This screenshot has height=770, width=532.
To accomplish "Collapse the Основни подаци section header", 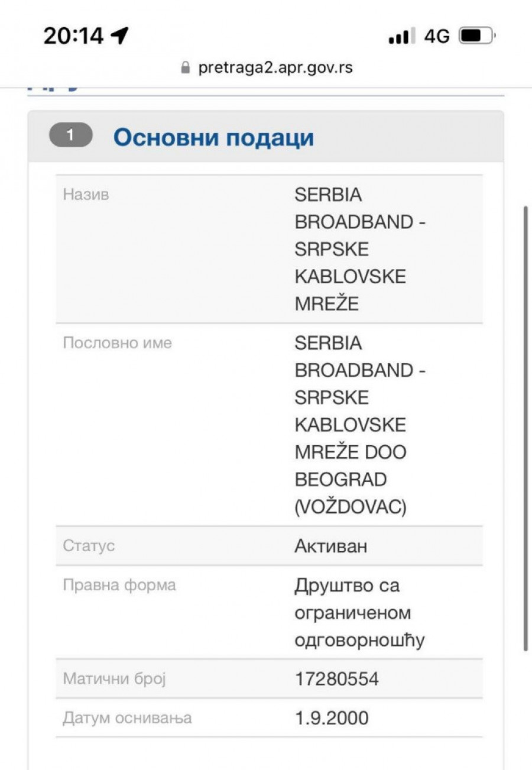I will point(213,138).
